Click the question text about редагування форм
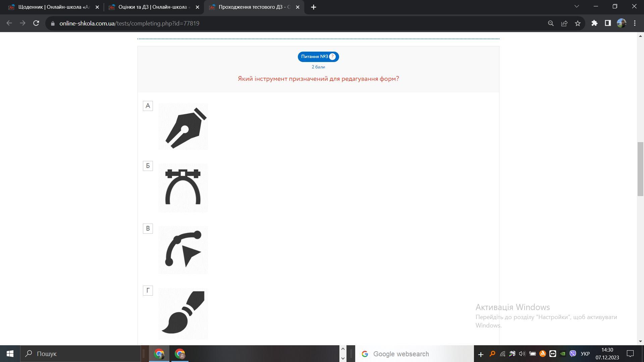 [x=318, y=79]
